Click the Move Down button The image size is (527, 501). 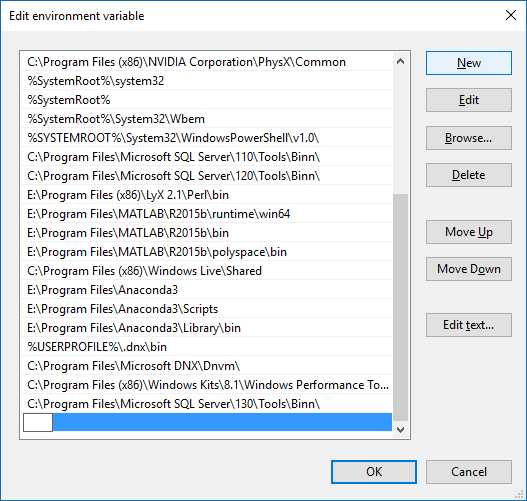point(469,269)
